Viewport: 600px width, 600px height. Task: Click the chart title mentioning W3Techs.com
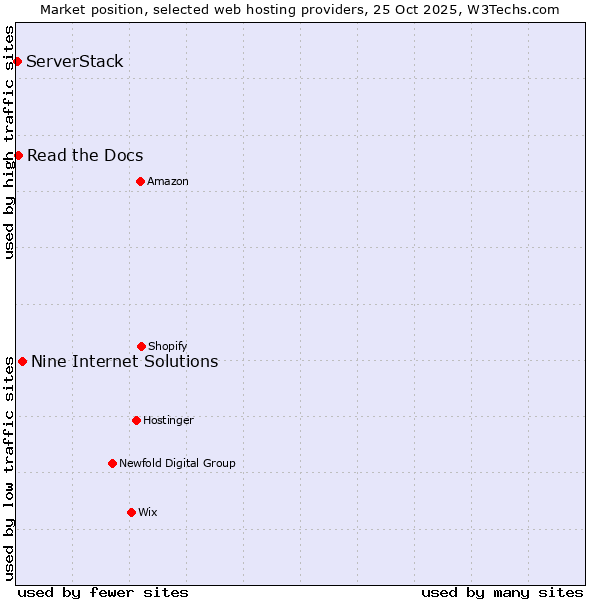[x=300, y=9]
